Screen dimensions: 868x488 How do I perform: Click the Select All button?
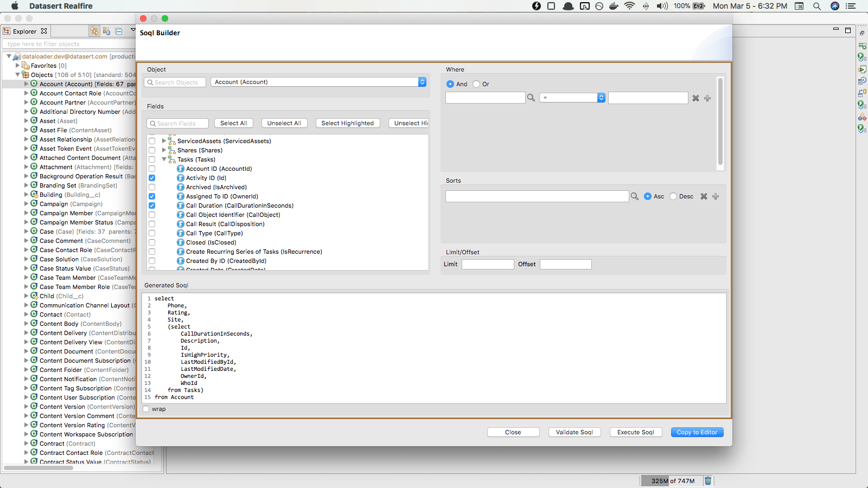click(x=234, y=123)
